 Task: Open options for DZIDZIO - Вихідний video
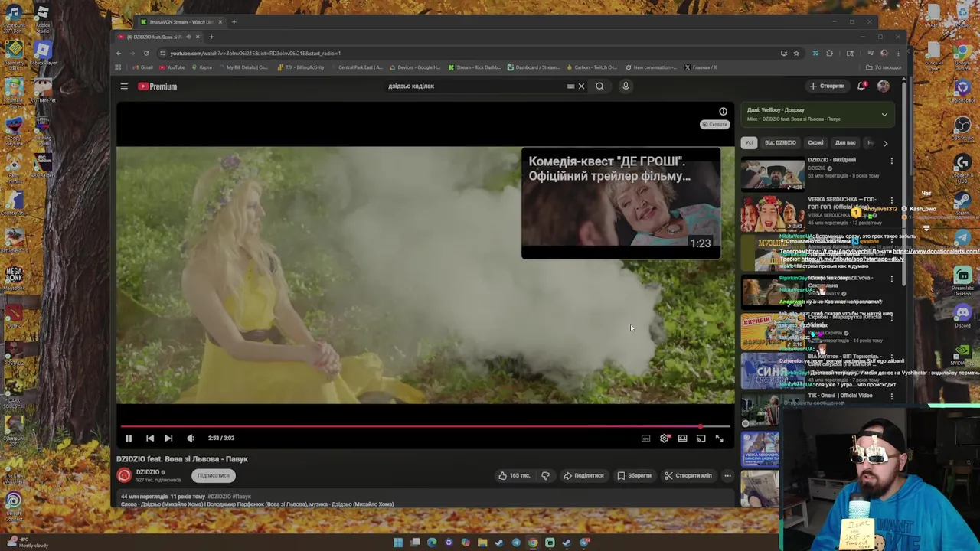(891, 161)
